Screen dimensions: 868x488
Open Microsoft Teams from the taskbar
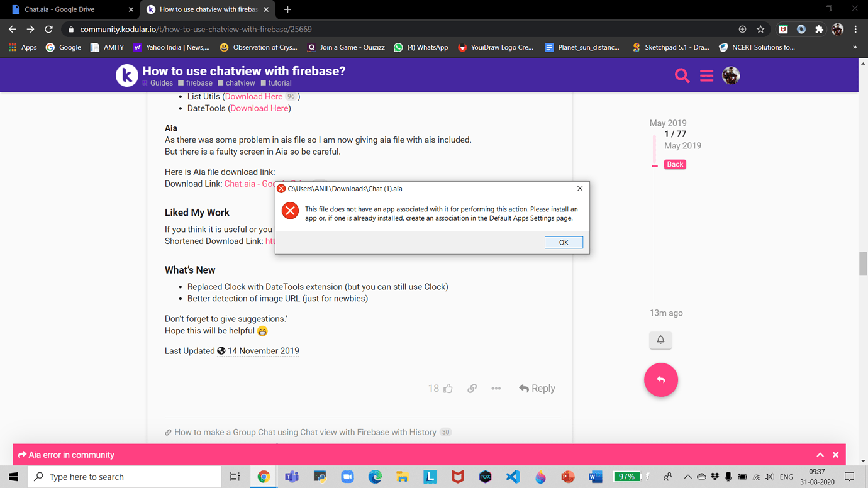coord(292,477)
